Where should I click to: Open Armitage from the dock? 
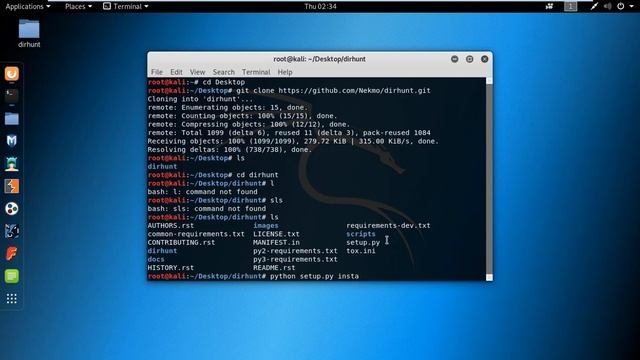11,164
